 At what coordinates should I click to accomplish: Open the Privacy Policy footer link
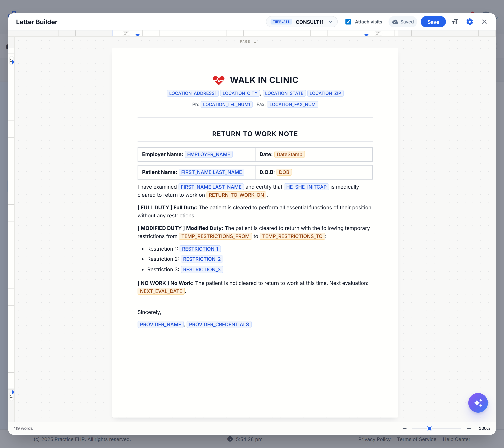[374, 439]
